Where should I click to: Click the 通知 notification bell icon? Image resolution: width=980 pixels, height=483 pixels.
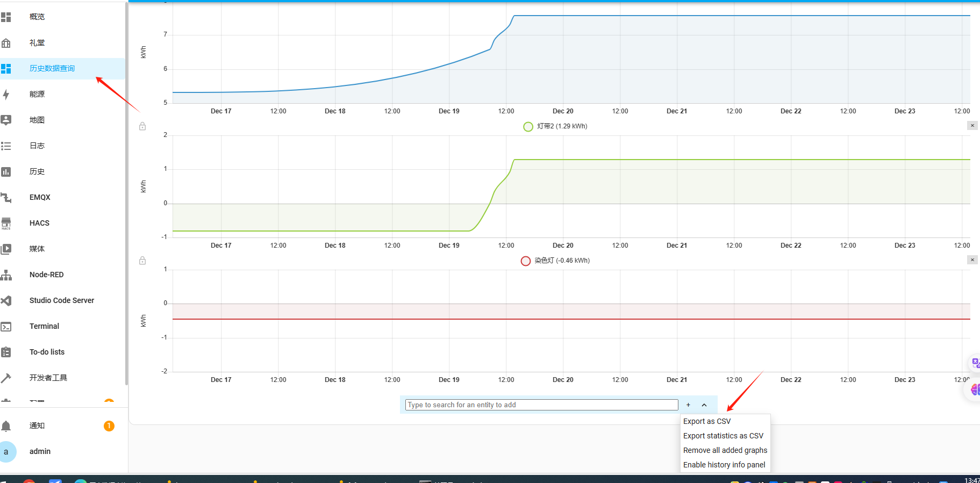(x=6, y=426)
